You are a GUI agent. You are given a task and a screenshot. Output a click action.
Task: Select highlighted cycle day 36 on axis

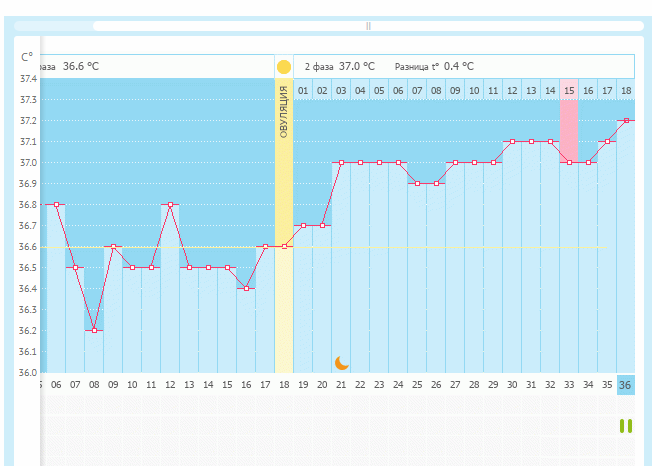625,384
